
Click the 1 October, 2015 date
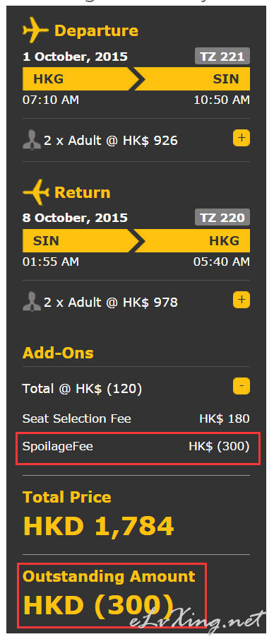click(75, 57)
